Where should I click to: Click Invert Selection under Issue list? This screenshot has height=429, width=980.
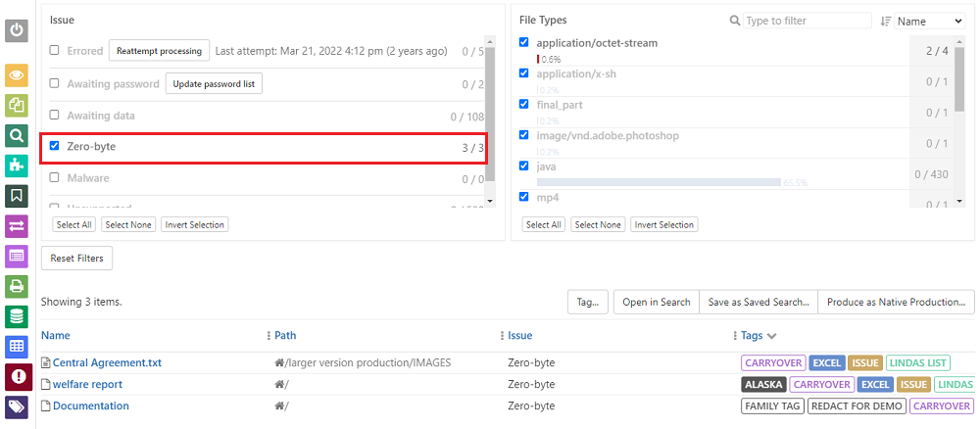(x=195, y=225)
